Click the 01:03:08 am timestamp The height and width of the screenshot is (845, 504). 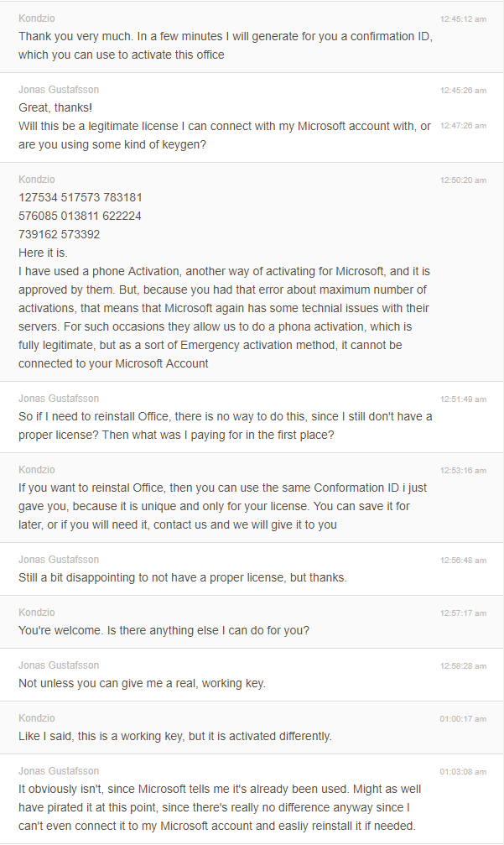(x=463, y=772)
